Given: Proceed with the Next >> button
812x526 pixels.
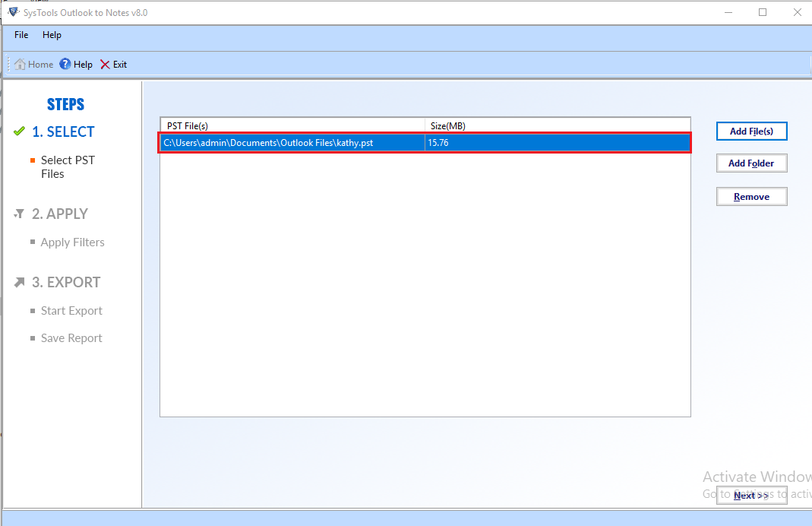Looking at the screenshot, I should tap(751, 496).
